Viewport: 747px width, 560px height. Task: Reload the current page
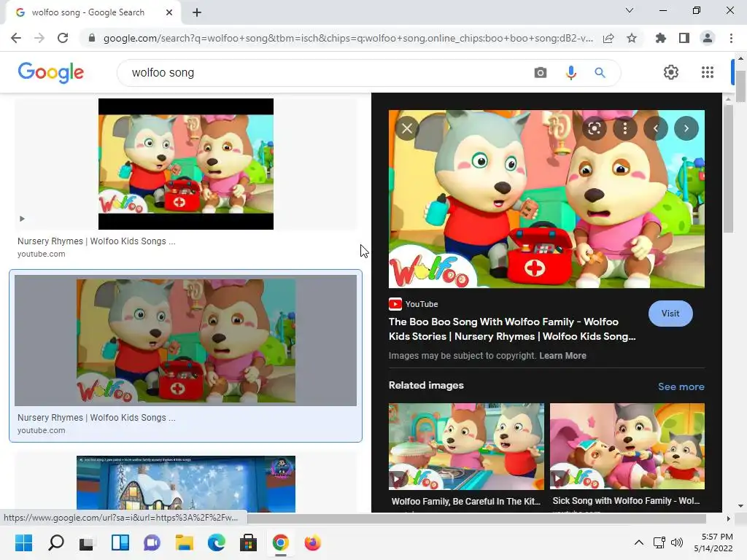pyautogui.click(x=63, y=38)
